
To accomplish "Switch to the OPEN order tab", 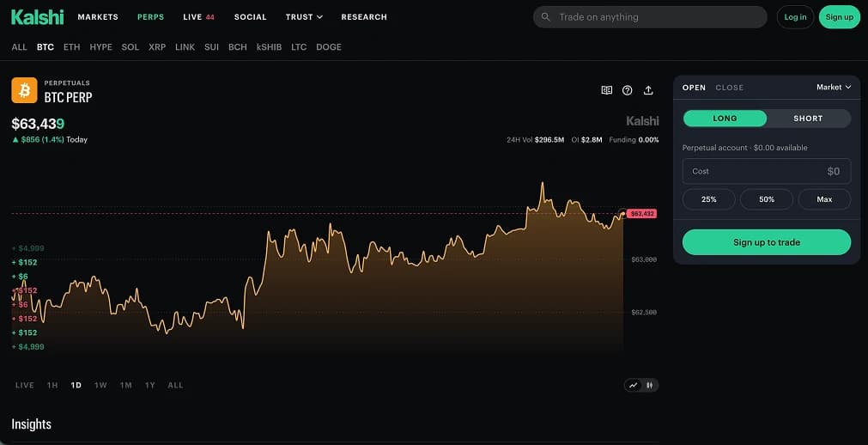I will pos(695,88).
